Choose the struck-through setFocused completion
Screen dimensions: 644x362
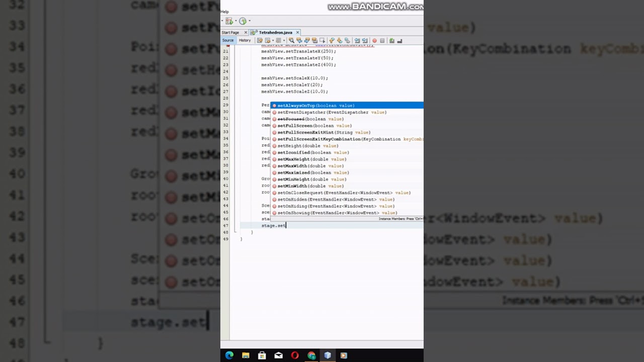pyautogui.click(x=347, y=119)
